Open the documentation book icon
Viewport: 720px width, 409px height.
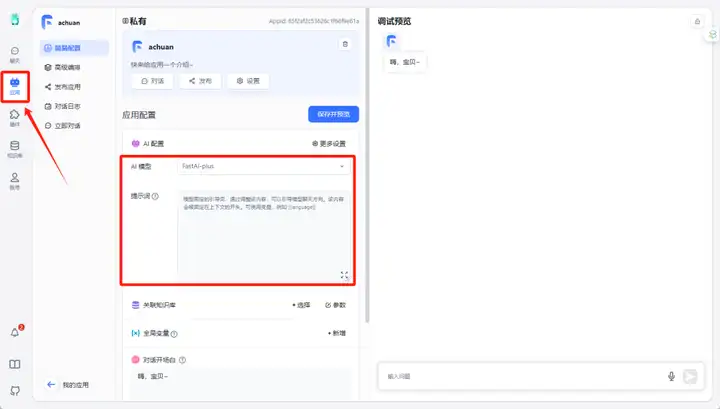(x=15, y=364)
